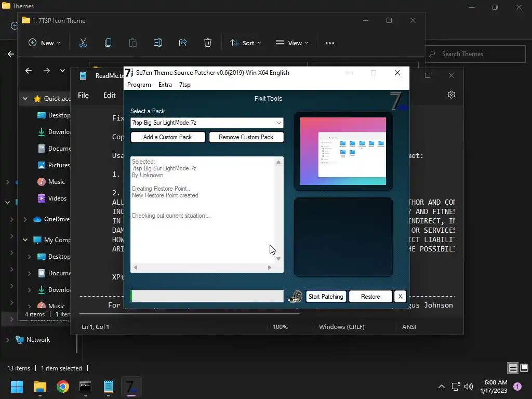Open the Program menu in 7tsp

[x=139, y=85]
